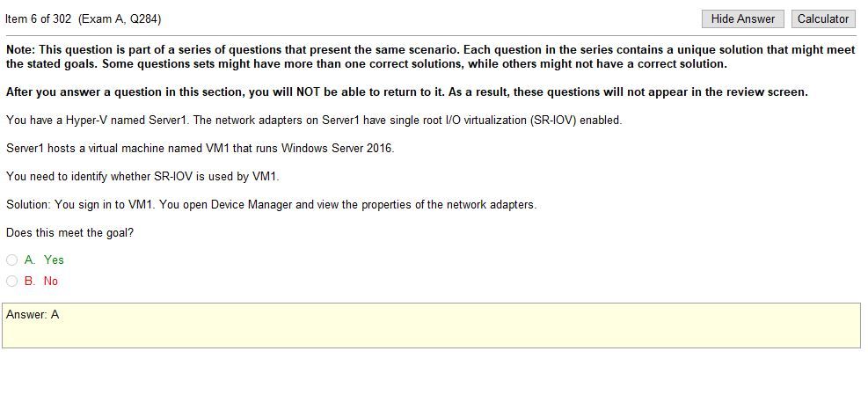Click the green "A." option letter
Viewport: 868px width, 417px height.
coord(30,260)
